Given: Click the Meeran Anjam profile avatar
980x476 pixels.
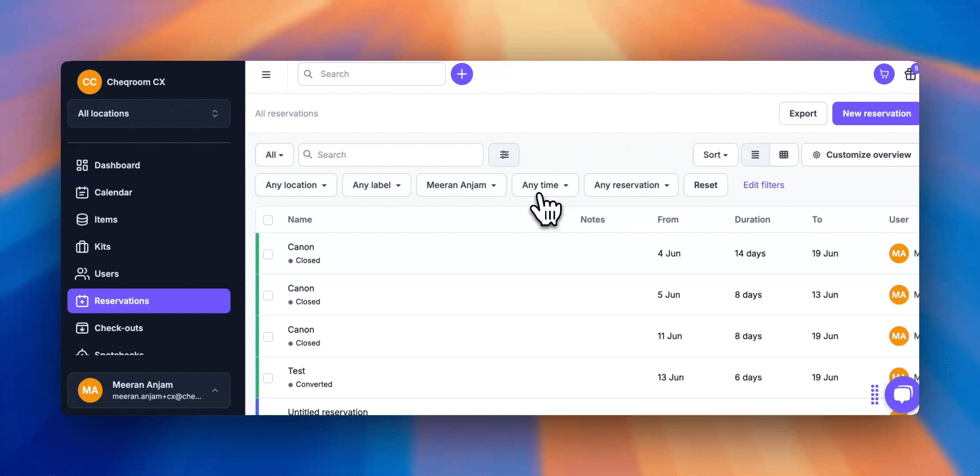Looking at the screenshot, I should pos(90,390).
